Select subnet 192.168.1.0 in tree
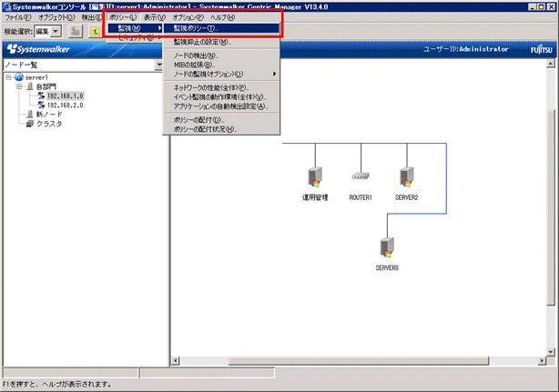This screenshot has height=392, width=559. point(66,95)
